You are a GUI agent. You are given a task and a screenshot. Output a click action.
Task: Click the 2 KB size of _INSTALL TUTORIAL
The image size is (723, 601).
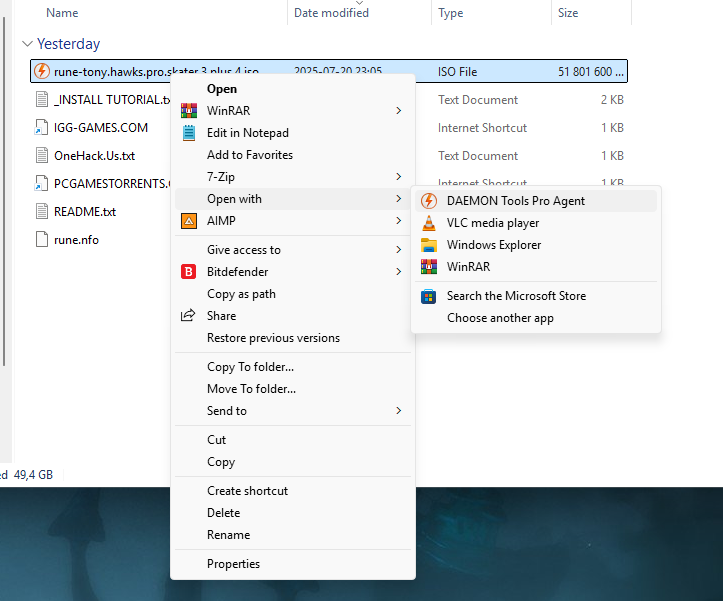[x=612, y=100]
